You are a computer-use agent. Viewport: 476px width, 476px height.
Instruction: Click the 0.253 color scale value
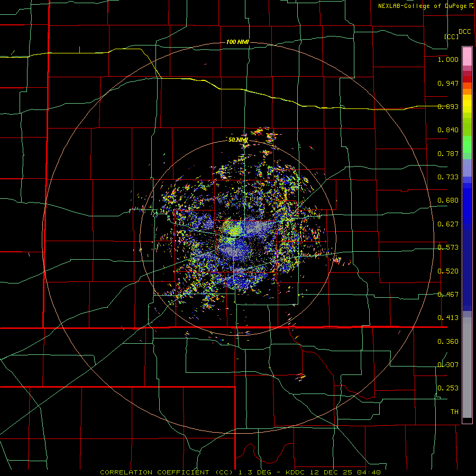click(x=448, y=388)
